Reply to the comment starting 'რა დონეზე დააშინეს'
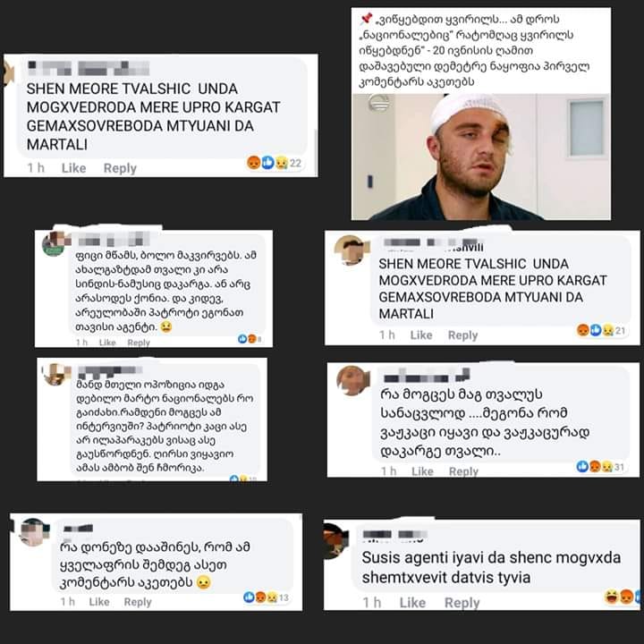644x644 pixels. point(138,602)
